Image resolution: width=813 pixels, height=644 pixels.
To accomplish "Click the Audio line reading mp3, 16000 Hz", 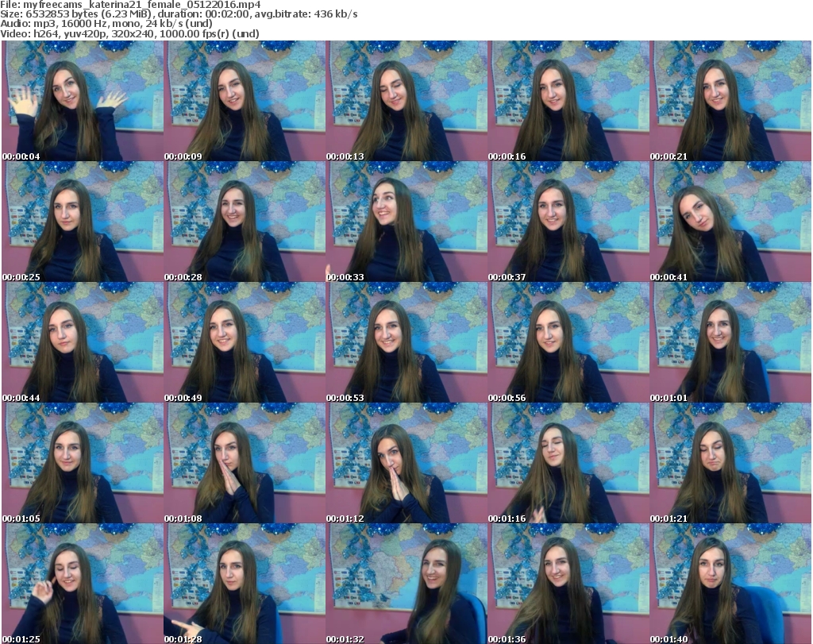I will coord(106,24).
